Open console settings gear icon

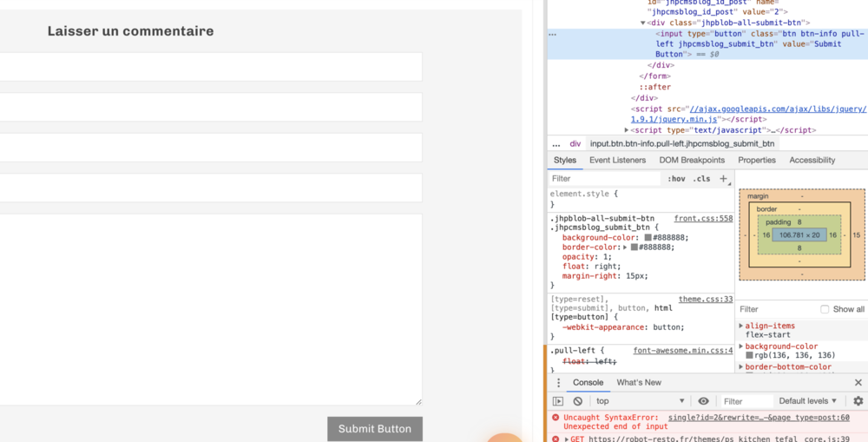coord(858,401)
